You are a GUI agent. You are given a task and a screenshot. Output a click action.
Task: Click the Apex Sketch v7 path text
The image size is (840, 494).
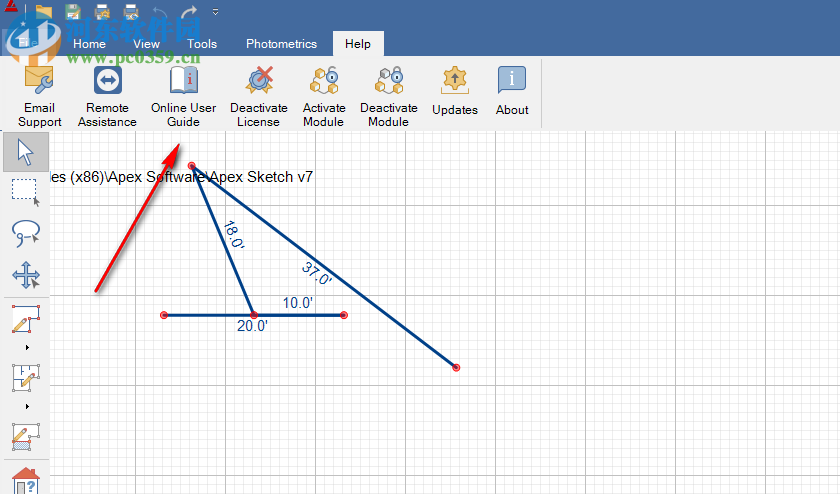tap(181, 177)
